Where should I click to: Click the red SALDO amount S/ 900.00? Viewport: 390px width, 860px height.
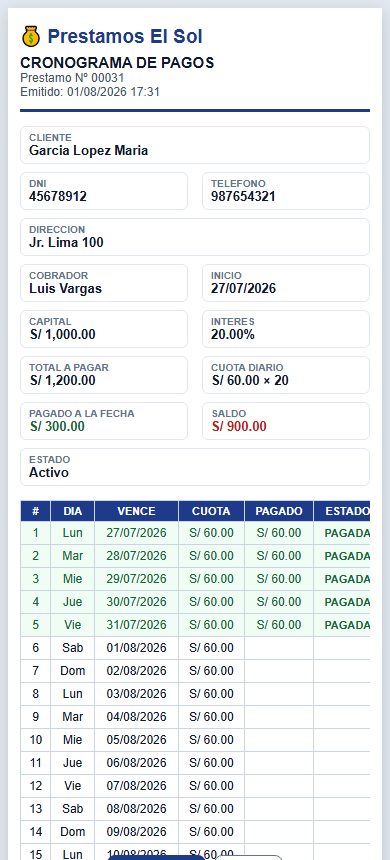click(x=239, y=427)
